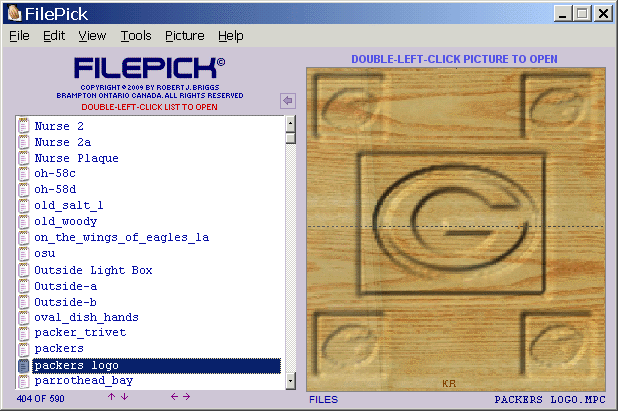Click the file icon beside 'packers logo'
618x411 pixels.
point(24,365)
